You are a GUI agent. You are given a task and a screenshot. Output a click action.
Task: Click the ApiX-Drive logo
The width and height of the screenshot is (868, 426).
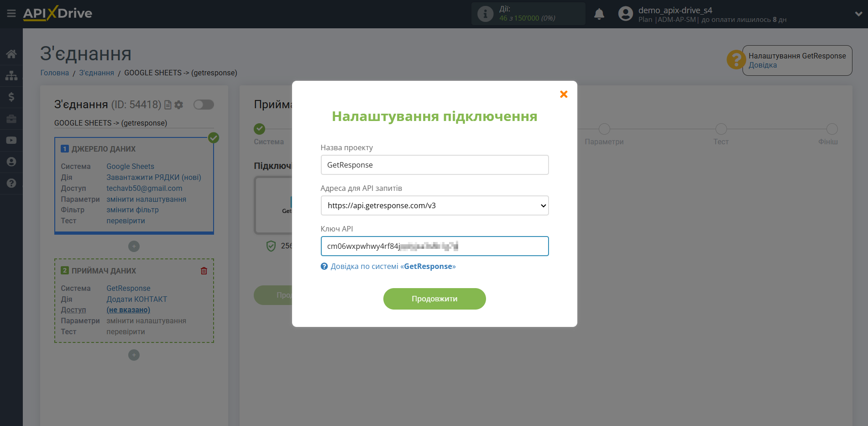point(58,13)
